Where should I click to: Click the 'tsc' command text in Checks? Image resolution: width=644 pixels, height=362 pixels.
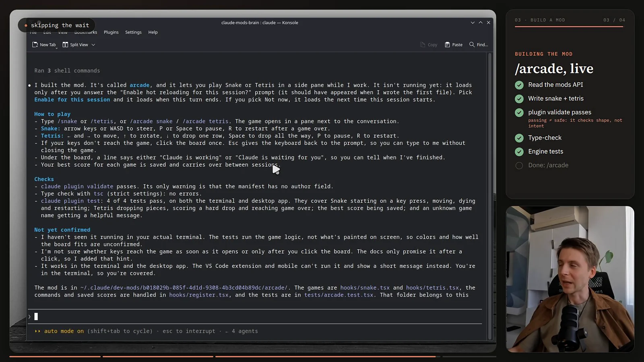click(x=99, y=194)
